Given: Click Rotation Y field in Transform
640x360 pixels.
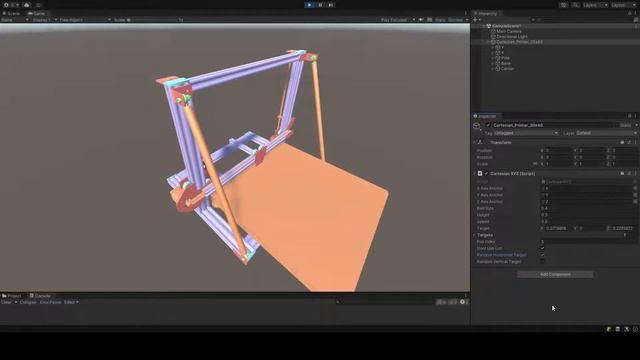Looking at the screenshot, I should (592, 157).
